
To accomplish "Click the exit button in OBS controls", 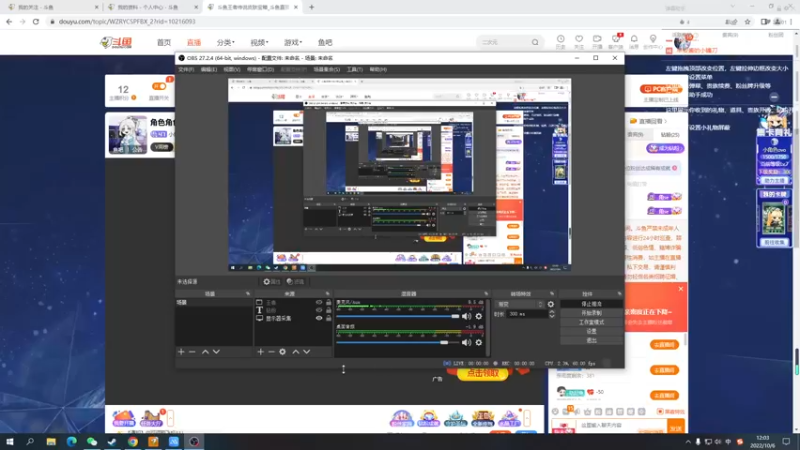I will point(591,340).
